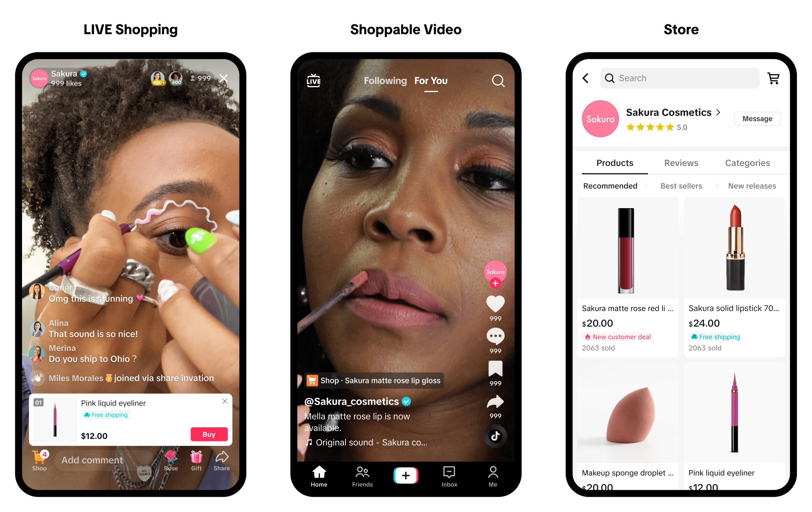Toggle the like heart on feed video
The width and height of the screenshot is (812, 512).
pyautogui.click(x=495, y=308)
